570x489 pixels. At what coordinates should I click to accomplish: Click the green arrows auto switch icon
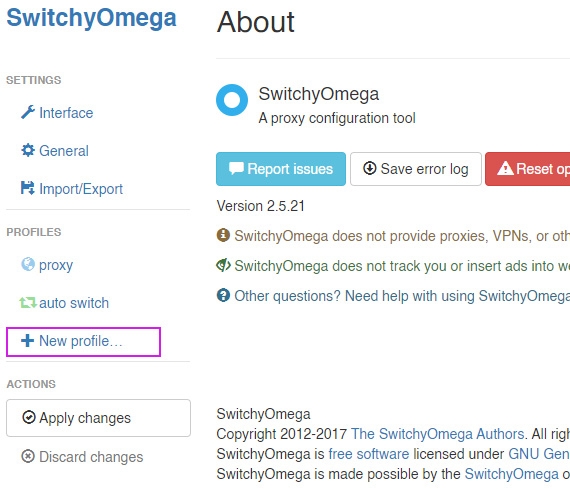[x=28, y=302]
